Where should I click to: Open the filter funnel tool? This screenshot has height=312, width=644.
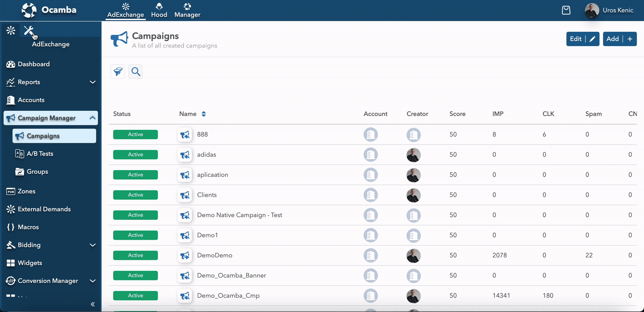(118, 72)
